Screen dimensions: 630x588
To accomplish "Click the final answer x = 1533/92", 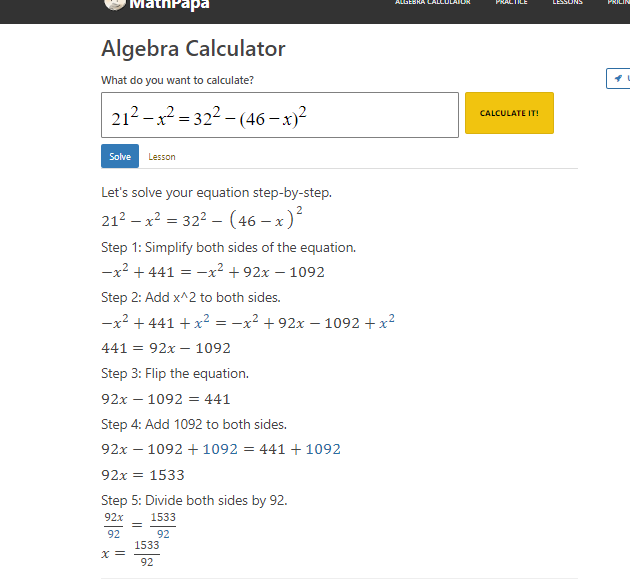I will pos(131,553).
